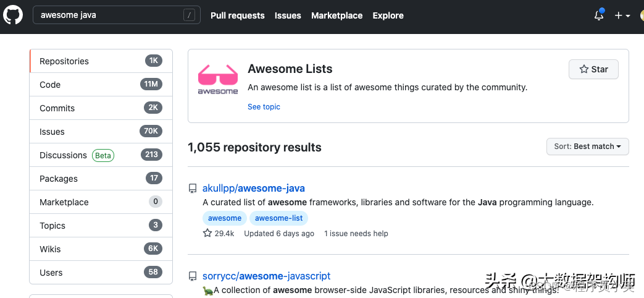Click the awesome-list topic tag
This screenshot has width=644, height=298.
click(x=278, y=218)
